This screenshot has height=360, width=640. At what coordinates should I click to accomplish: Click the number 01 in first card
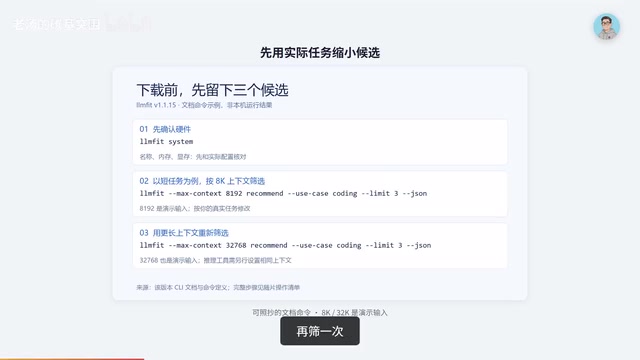coord(144,129)
